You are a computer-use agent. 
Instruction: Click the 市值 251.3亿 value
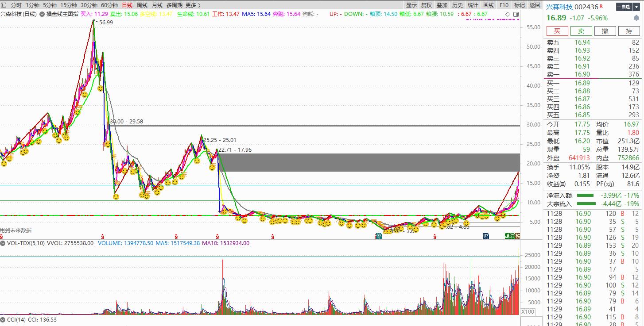coord(628,141)
